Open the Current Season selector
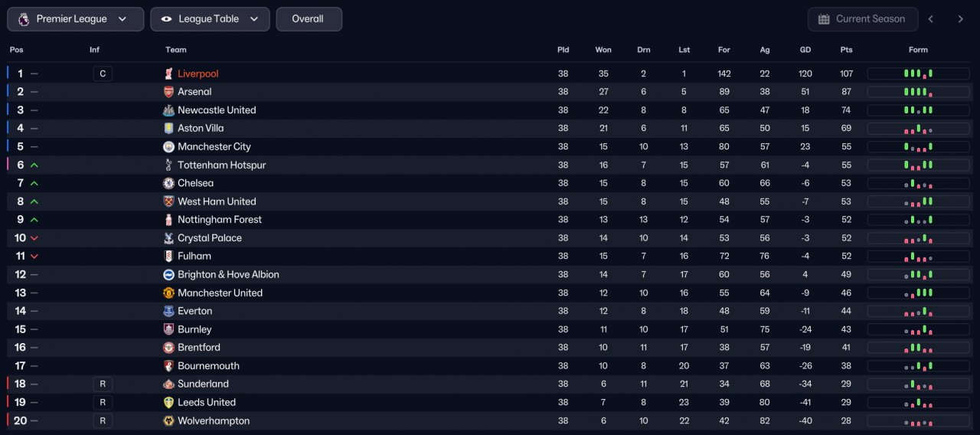This screenshot has width=980, height=435. click(861, 19)
